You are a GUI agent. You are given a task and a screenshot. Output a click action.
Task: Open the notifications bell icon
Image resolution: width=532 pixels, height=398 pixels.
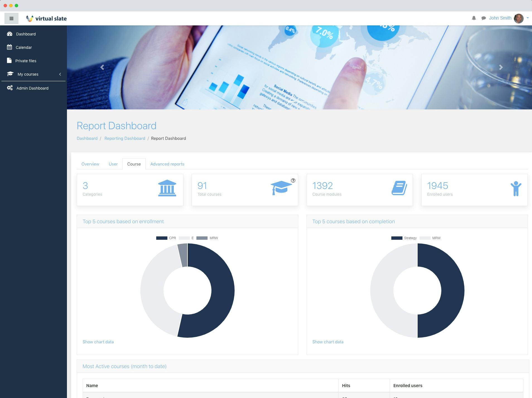click(473, 18)
